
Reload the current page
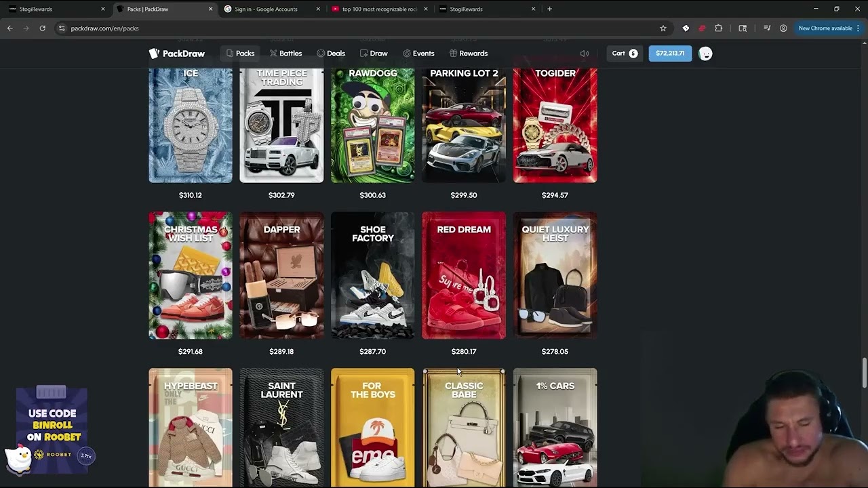42,28
